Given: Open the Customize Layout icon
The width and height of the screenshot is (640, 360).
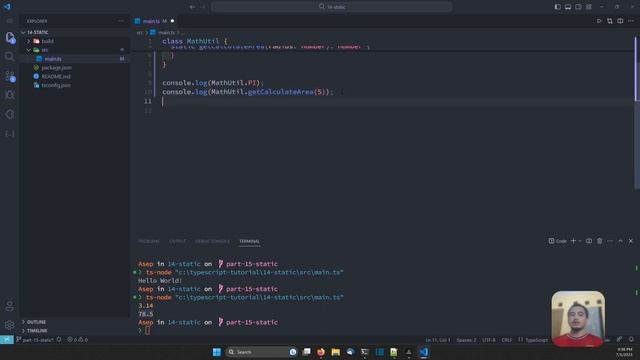Looking at the screenshot, I should click(589, 7).
